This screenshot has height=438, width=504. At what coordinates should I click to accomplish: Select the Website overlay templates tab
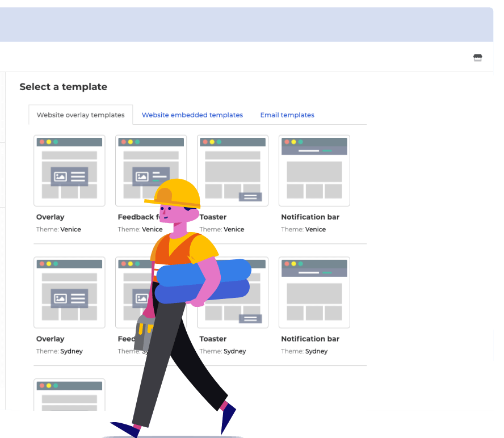80,115
